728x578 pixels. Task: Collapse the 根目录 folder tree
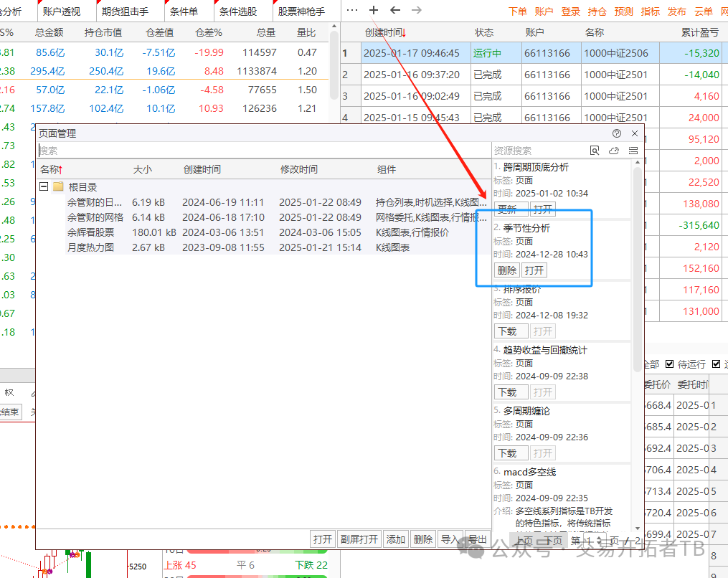click(x=44, y=186)
